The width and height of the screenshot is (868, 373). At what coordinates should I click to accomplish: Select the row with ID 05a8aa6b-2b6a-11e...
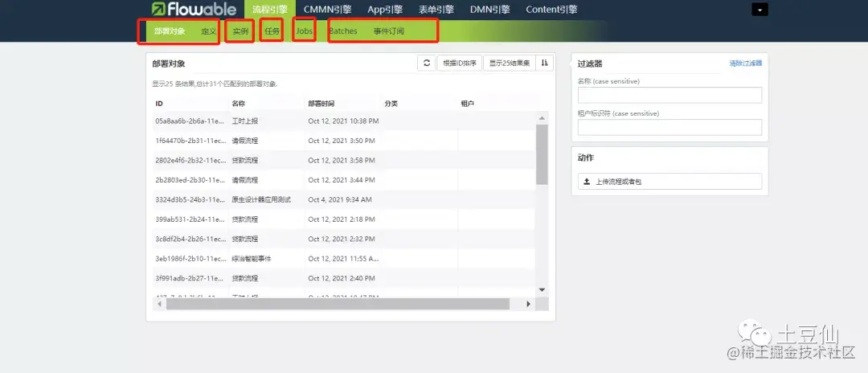point(344,121)
